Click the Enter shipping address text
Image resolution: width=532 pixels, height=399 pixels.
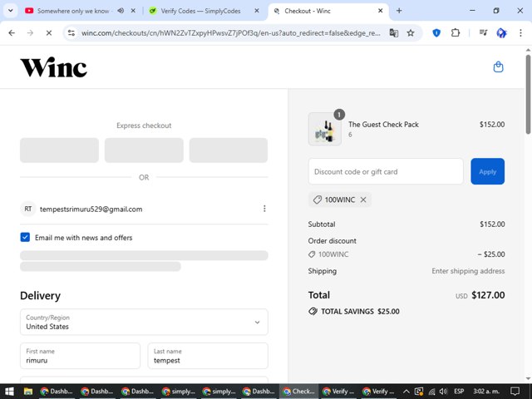click(468, 271)
